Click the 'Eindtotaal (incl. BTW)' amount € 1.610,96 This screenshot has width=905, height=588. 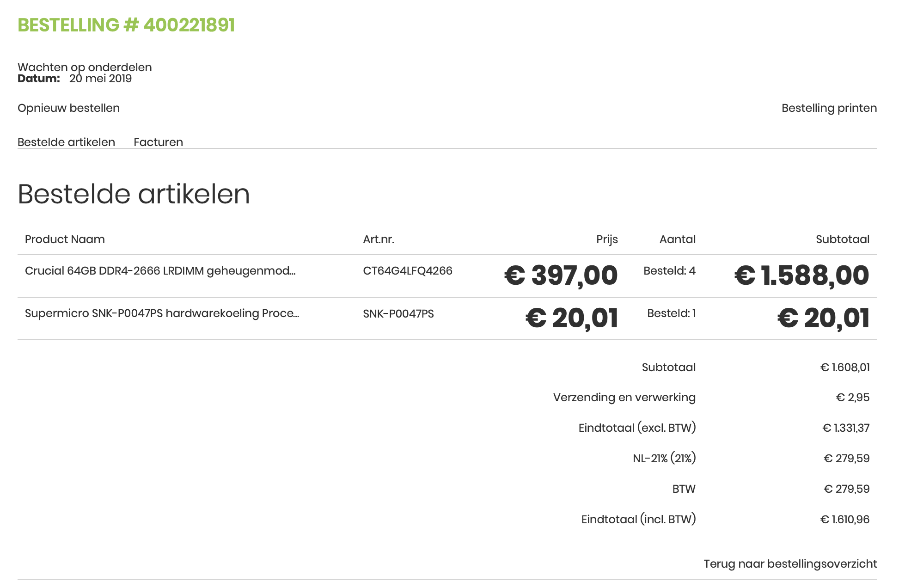click(x=844, y=520)
